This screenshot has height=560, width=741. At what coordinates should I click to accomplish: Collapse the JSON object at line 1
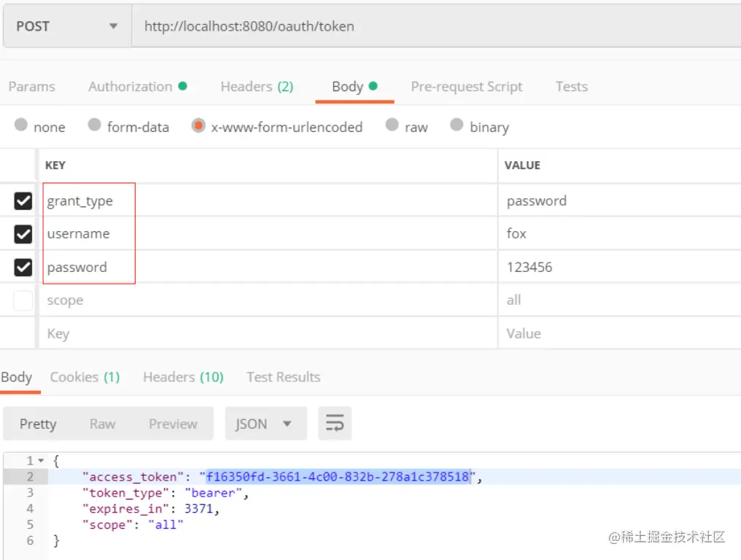click(x=41, y=460)
